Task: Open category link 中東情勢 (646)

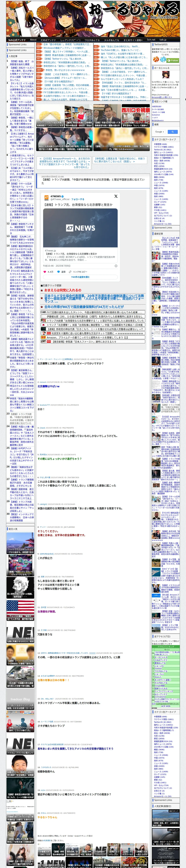Action: click(x=160, y=144)
